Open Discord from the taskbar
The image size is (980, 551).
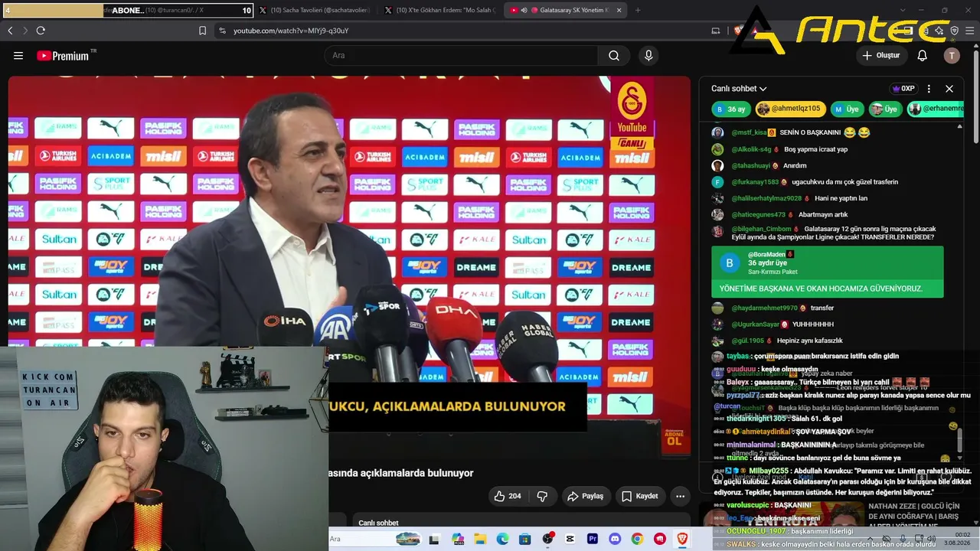(x=615, y=540)
